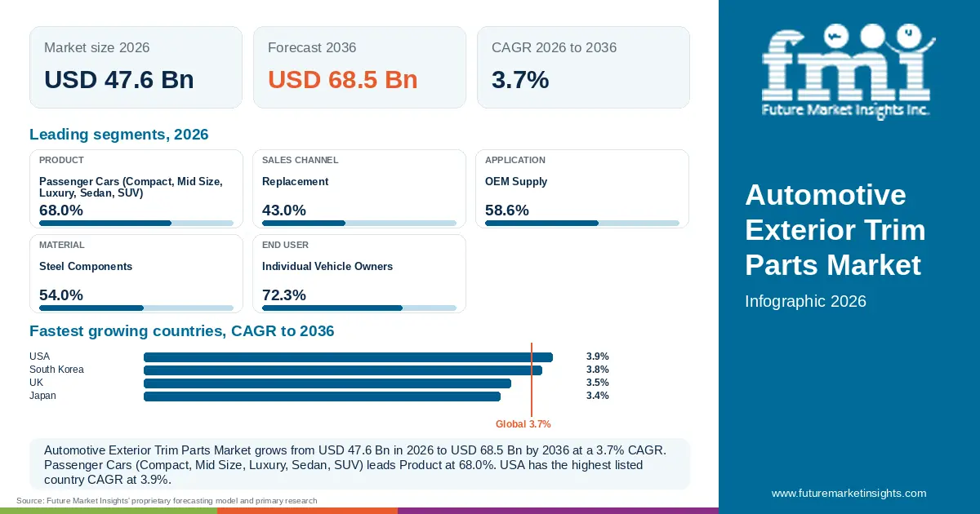Click the 58.6% application value

[x=507, y=210]
